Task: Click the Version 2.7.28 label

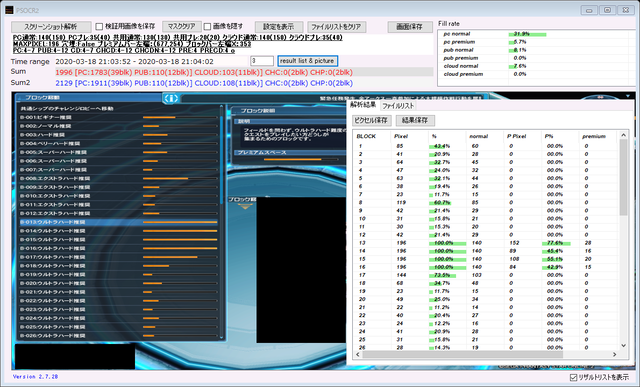Action: click(x=35, y=377)
